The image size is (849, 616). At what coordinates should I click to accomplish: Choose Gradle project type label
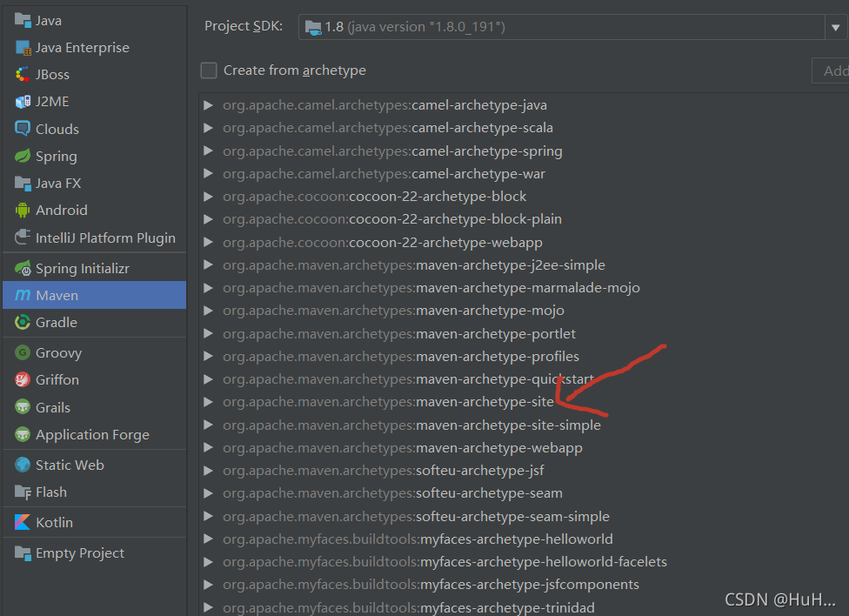[x=57, y=323]
